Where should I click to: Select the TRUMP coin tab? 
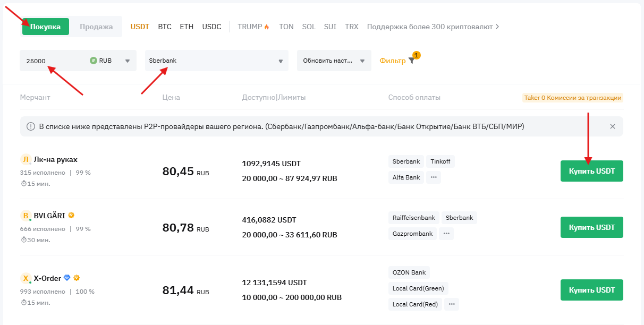(x=253, y=27)
